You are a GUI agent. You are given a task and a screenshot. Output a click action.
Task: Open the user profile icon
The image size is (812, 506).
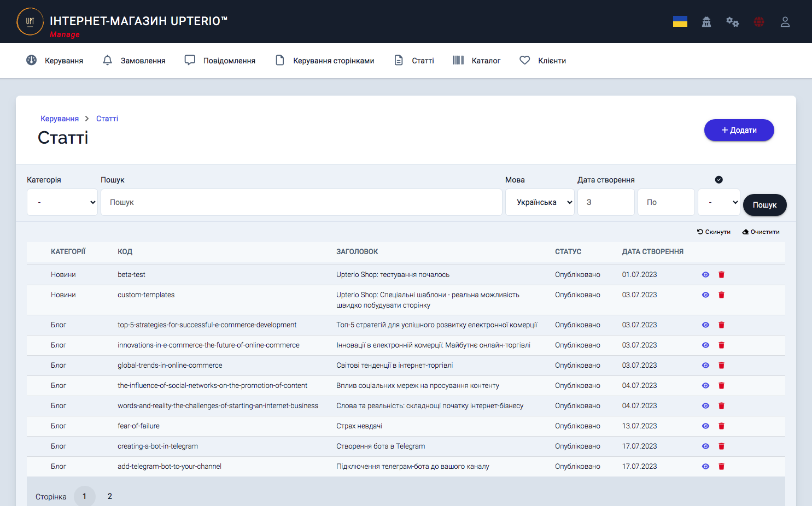pyautogui.click(x=785, y=22)
